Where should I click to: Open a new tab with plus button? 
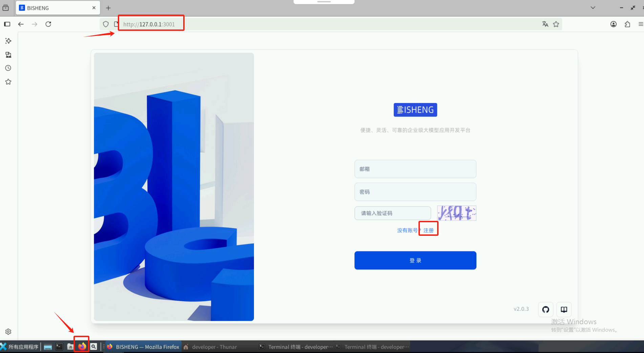tap(108, 8)
